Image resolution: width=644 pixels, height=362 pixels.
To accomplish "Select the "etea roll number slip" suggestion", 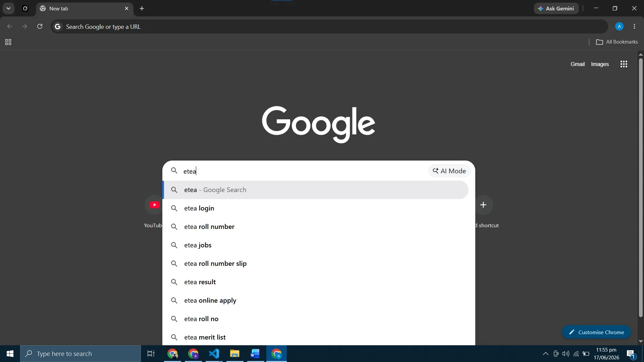I will click(x=316, y=263).
